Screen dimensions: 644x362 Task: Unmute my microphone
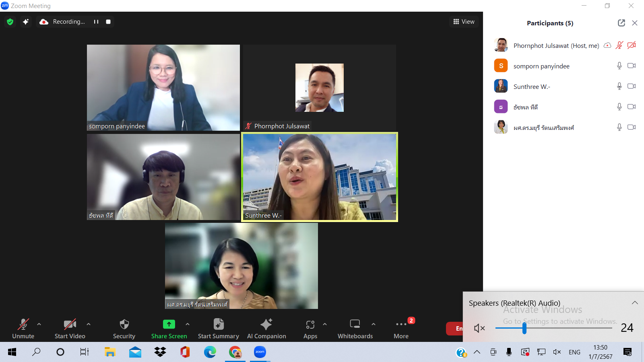click(x=23, y=328)
